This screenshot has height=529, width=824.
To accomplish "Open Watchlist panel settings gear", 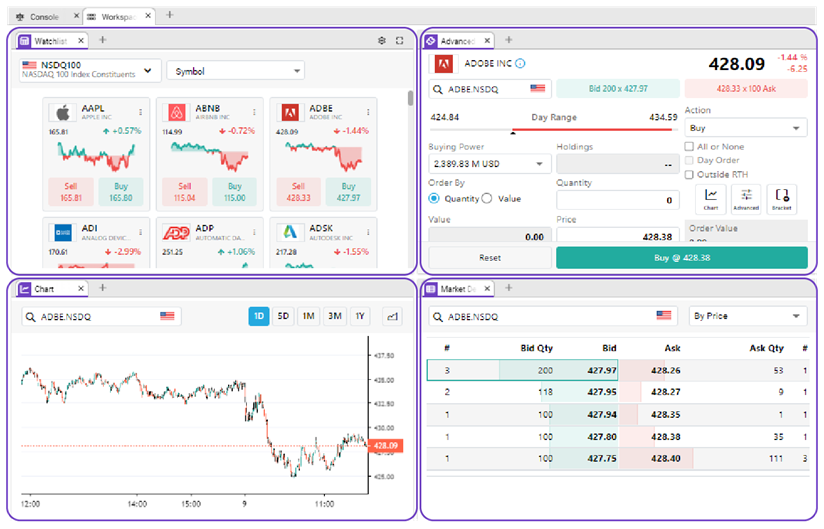I will pyautogui.click(x=382, y=41).
